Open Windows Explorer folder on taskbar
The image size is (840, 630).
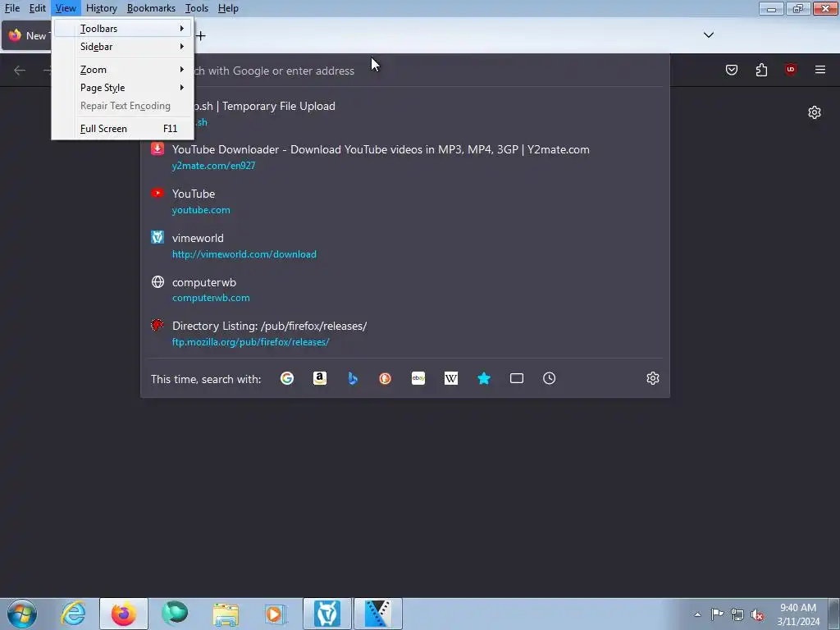pyautogui.click(x=226, y=614)
